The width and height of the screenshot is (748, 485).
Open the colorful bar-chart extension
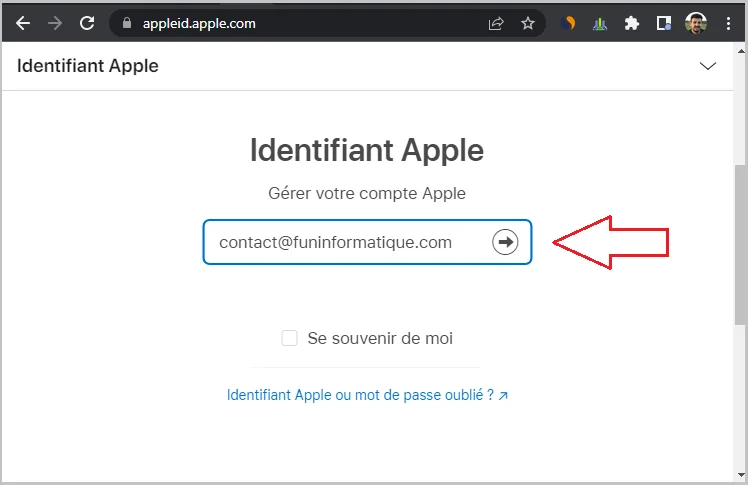600,23
